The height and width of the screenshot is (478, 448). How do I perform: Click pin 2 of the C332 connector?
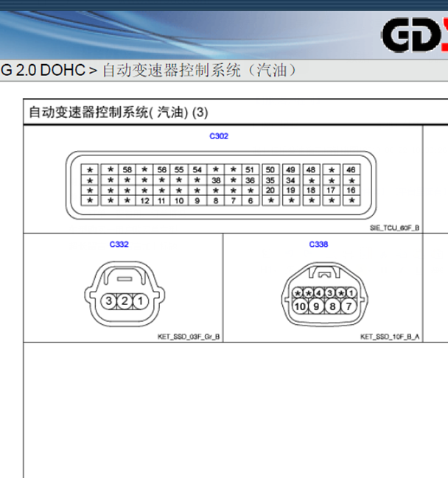pos(125,301)
